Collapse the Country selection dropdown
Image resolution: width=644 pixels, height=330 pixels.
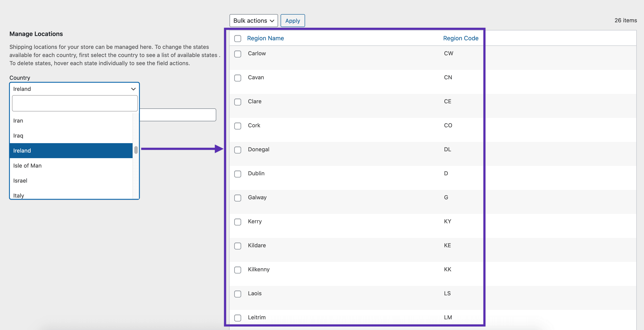click(133, 89)
